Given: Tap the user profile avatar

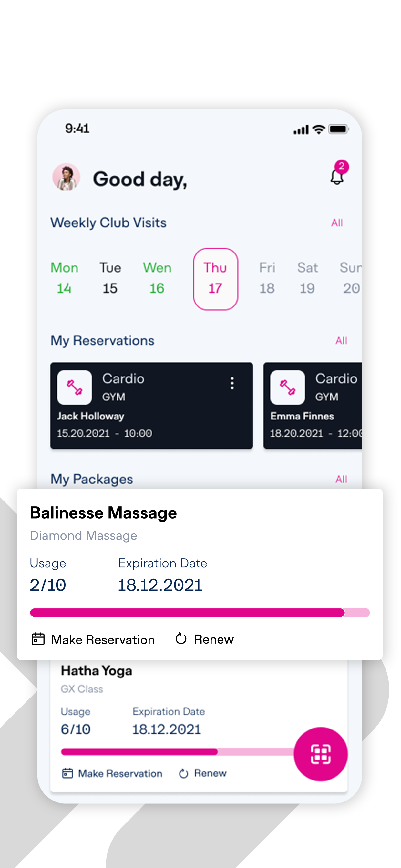Looking at the screenshot, I should pyautogui.click(x=66, y=177).
